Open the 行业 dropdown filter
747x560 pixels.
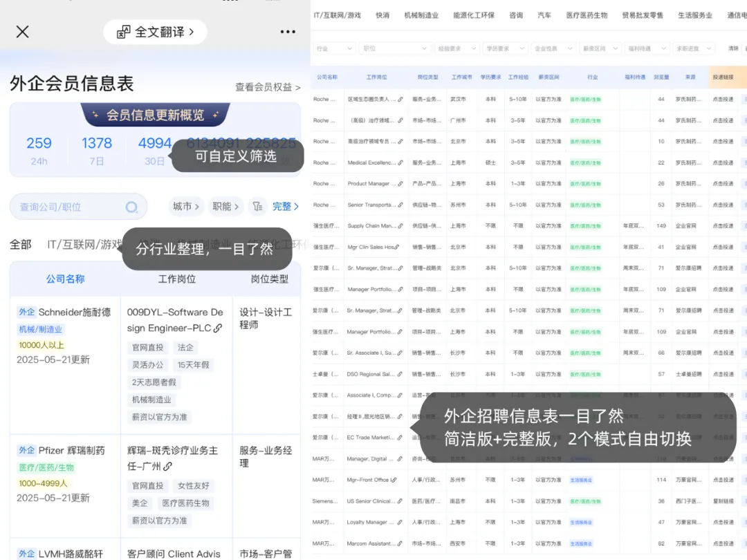point(335,48)
